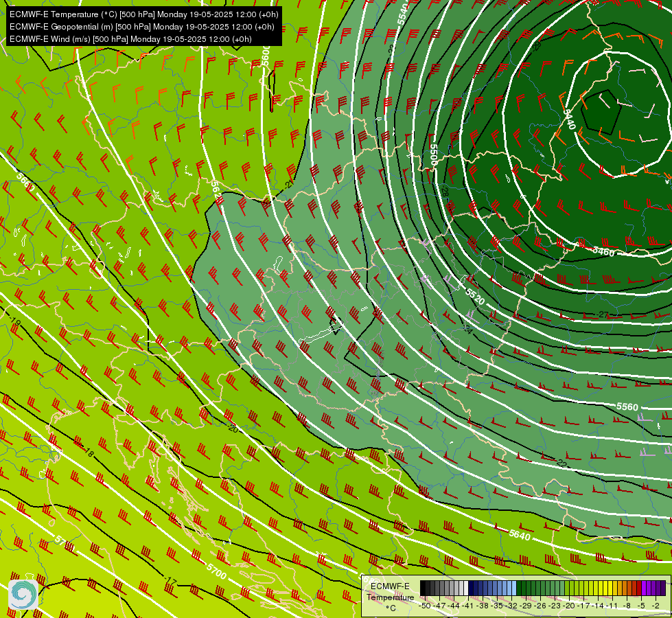Screen dimensions: 672x618
Task: Select the ECMWF-E Wind 500 hPa title line
Action: click(x=130, y=39)
